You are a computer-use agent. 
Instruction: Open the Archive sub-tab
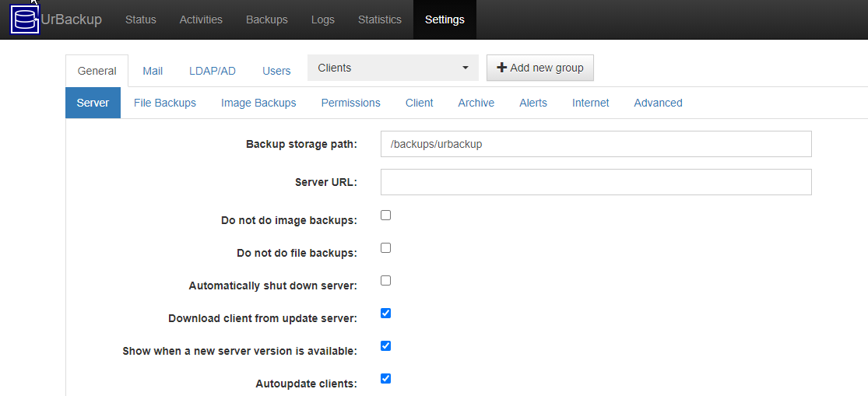[x=476, y=103]
